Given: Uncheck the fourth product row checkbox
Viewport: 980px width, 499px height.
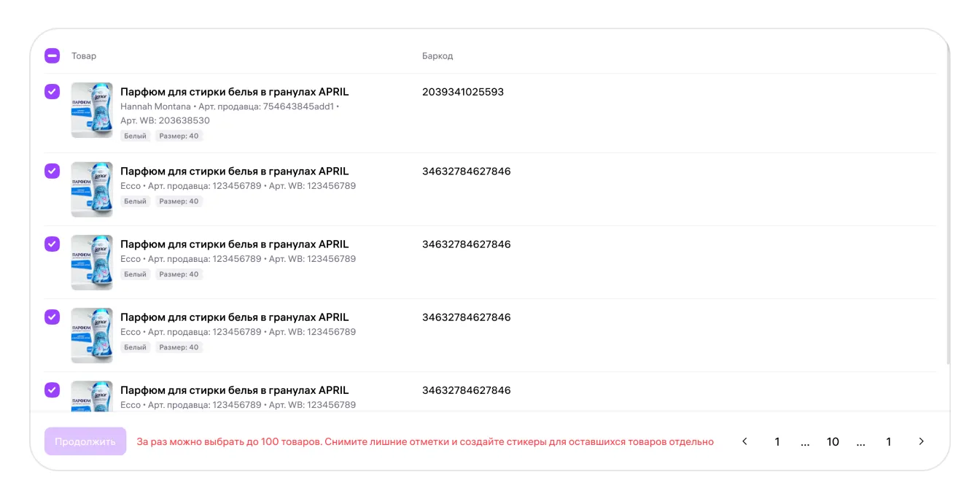Looking at the screenshot, I should [52, 317].
